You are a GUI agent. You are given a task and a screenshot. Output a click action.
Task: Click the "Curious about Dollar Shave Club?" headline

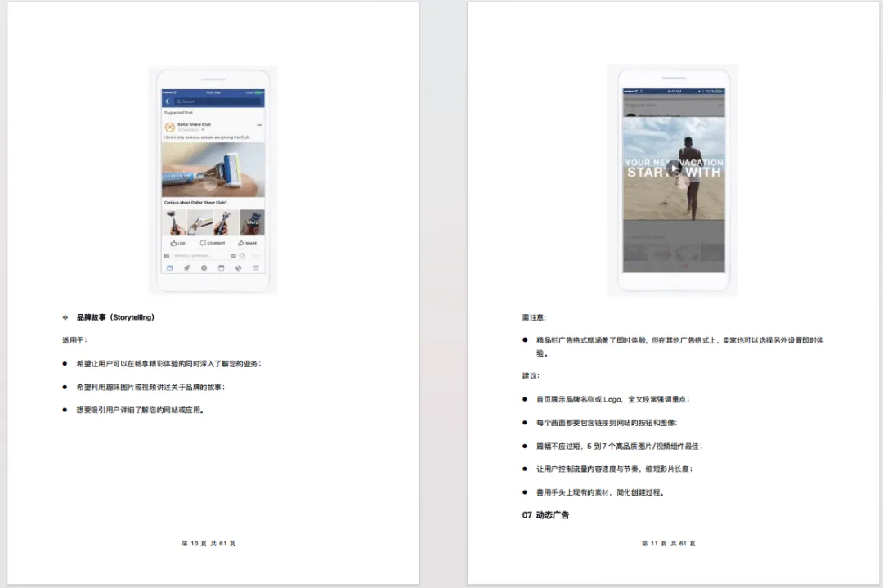[194, 202]
